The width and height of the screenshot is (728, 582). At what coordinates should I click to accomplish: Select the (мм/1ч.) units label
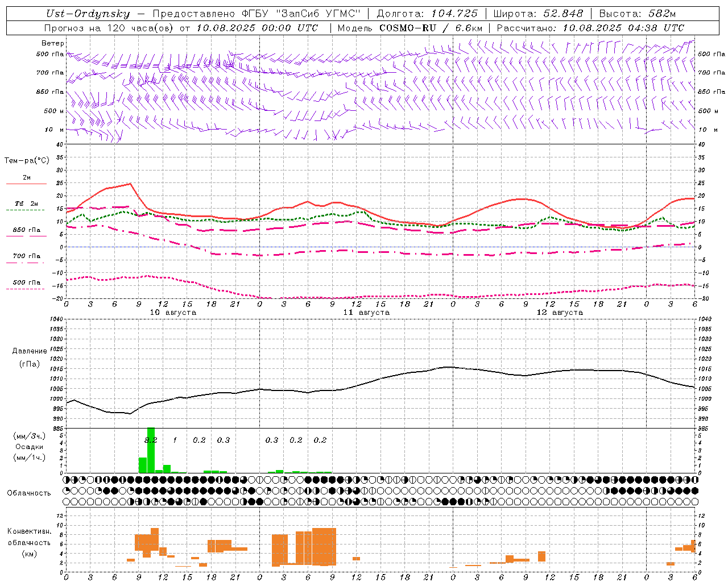29,458
